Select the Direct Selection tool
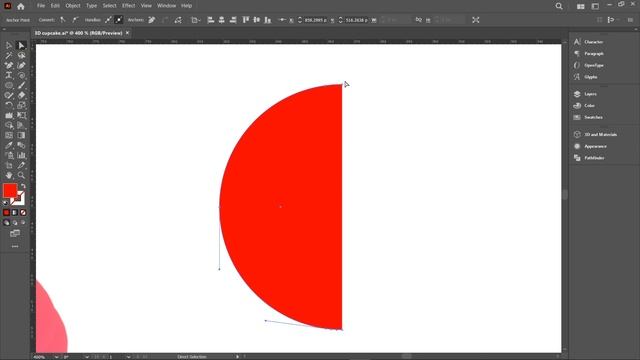Screen dimensions: 640x360 coord(21,45)
